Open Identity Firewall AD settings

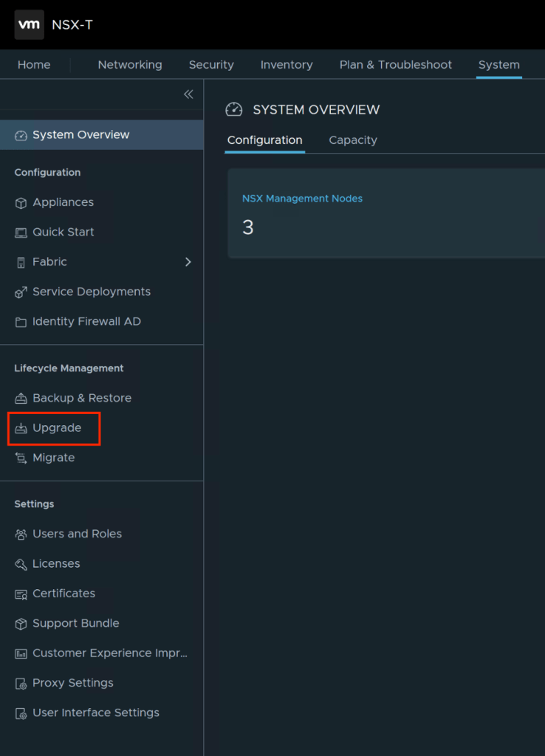86,322
